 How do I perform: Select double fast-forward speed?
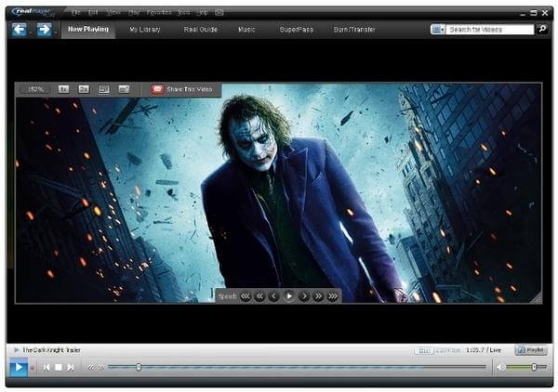pos(318,296)
